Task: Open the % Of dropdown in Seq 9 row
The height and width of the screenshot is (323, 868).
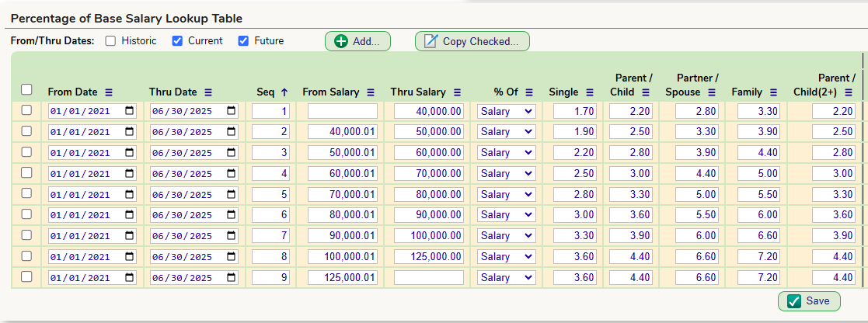Action: (x=507, y=278)
